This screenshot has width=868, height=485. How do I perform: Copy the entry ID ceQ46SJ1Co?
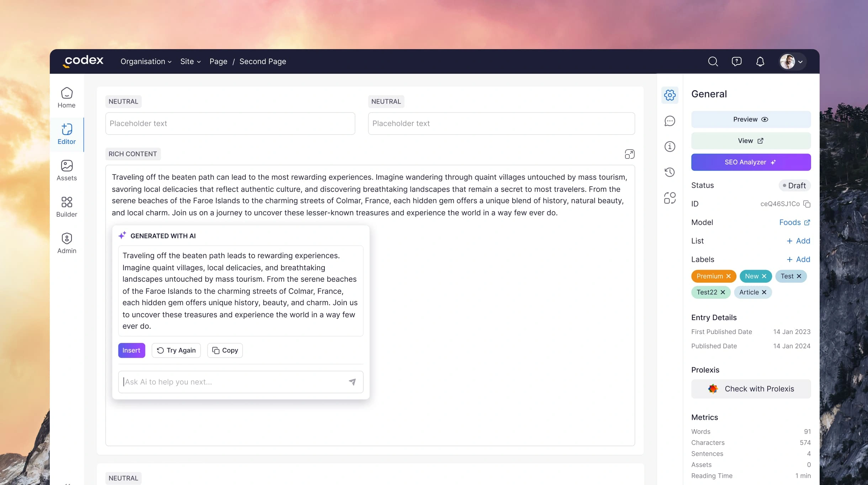[807, 204]
